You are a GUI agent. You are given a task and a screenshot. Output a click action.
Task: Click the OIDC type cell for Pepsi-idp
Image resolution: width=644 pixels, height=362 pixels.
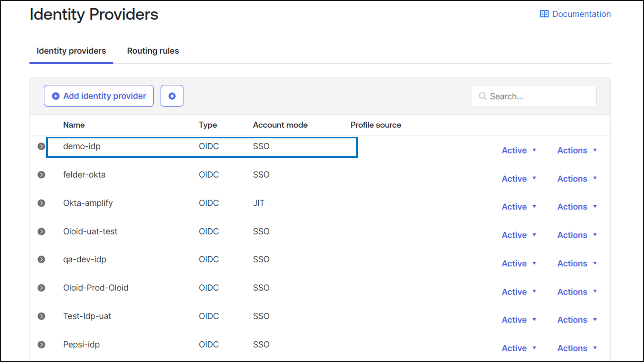pyautogui.click(x=209, y=344)
